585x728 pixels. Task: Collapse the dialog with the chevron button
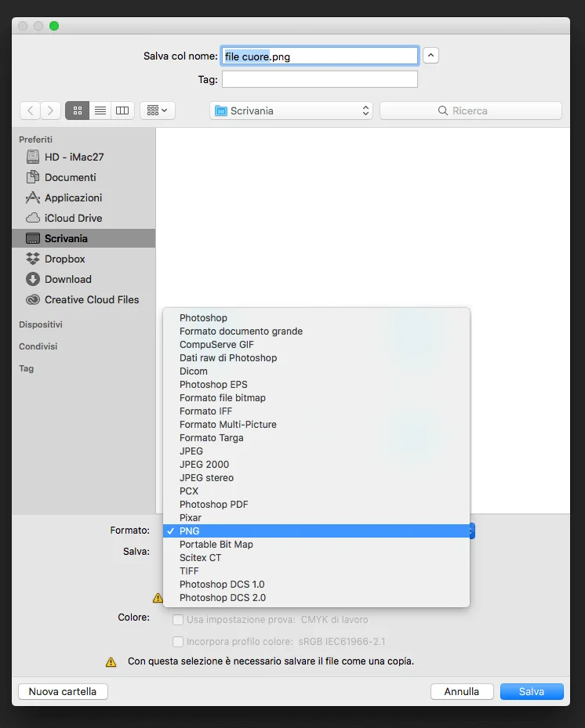pyautogui.click(x=431, y=56)
